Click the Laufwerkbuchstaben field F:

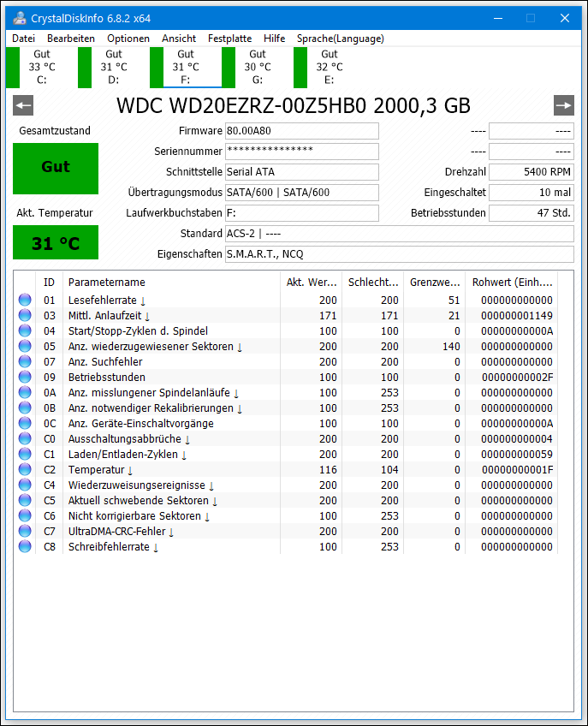302,213
